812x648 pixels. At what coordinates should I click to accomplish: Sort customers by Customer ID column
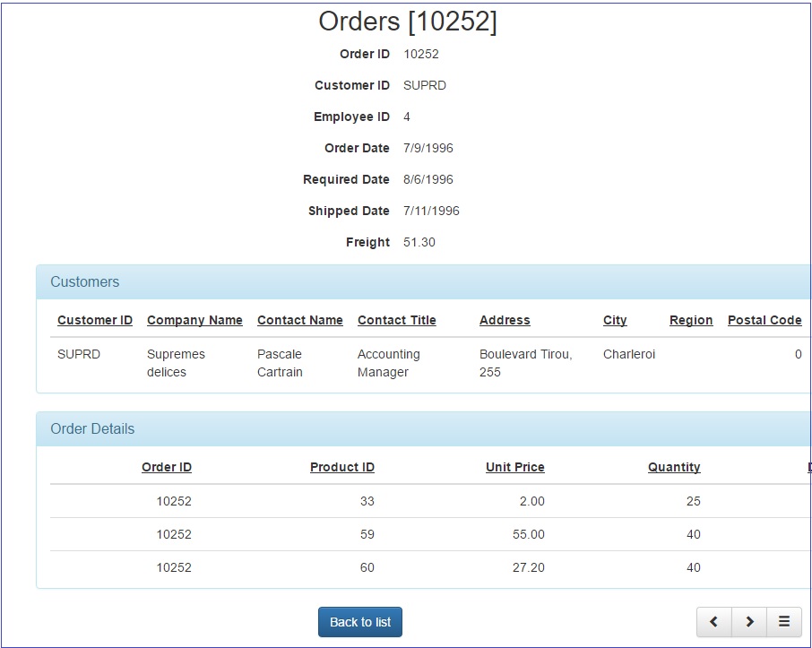coord(94,320)
